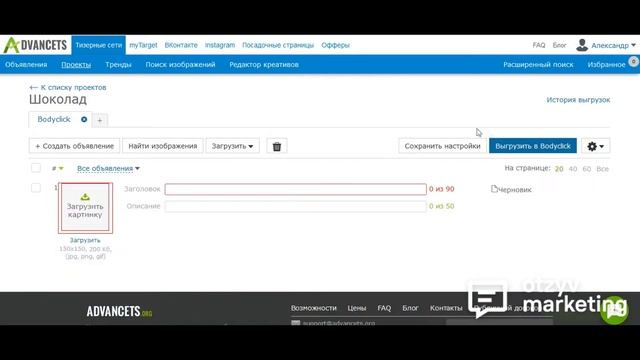Screen dimensions: 640x360
Task: Open footer Возможности link
Action: [313, 308]
